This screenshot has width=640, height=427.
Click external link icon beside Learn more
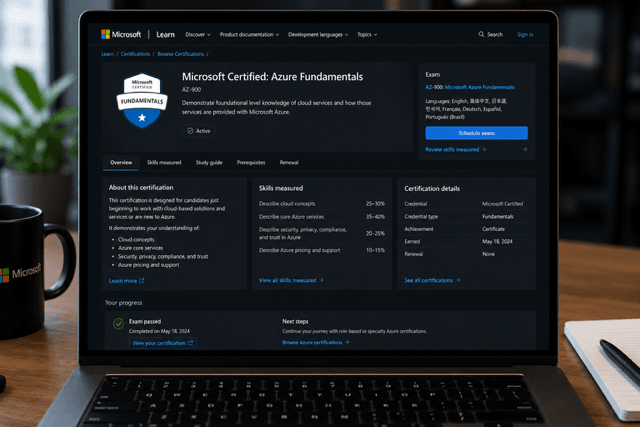coord(142,281)
